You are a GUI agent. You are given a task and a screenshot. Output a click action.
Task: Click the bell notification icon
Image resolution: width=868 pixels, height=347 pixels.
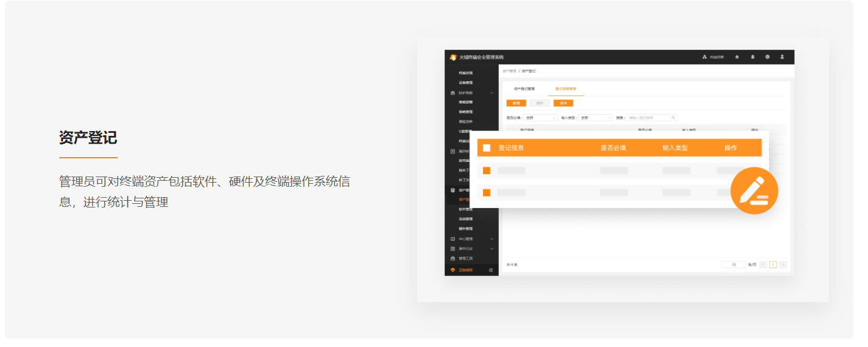[x=753, y=57]
